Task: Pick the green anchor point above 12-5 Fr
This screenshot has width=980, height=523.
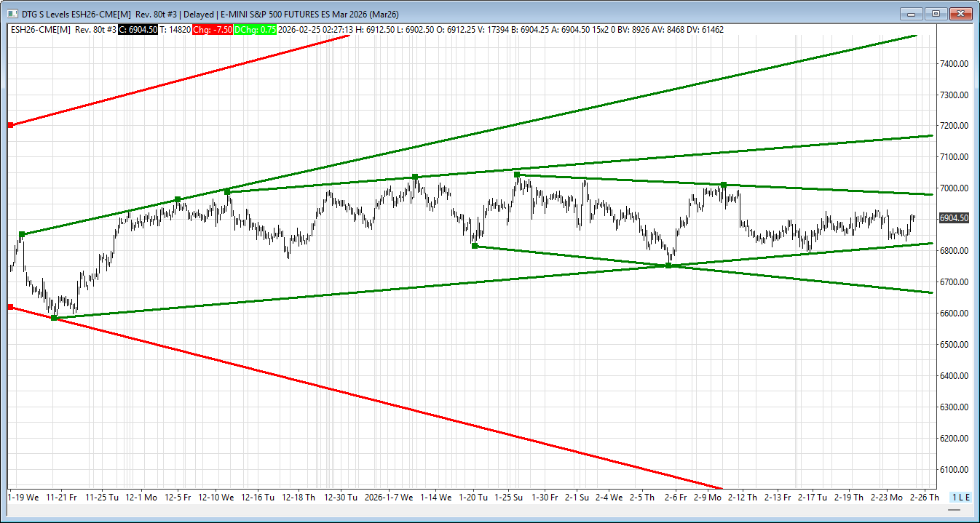Action: pos(178,199)
